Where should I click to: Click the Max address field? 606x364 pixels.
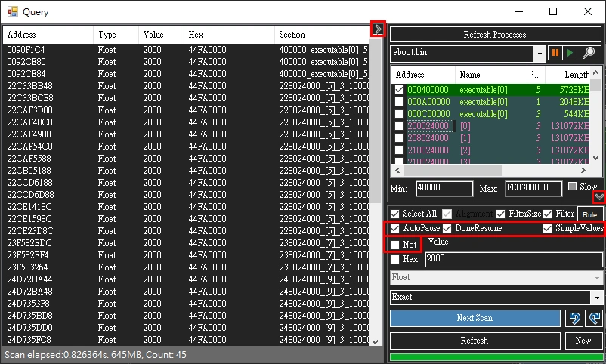click(x=533, y=189)
